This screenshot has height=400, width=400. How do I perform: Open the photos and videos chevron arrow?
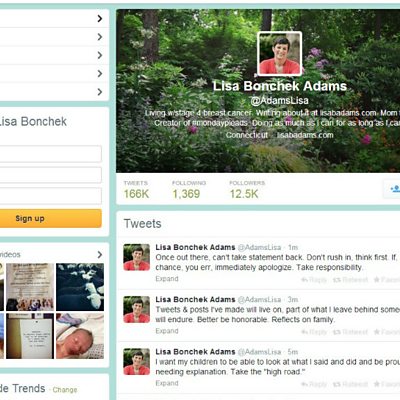click(100, 255)
